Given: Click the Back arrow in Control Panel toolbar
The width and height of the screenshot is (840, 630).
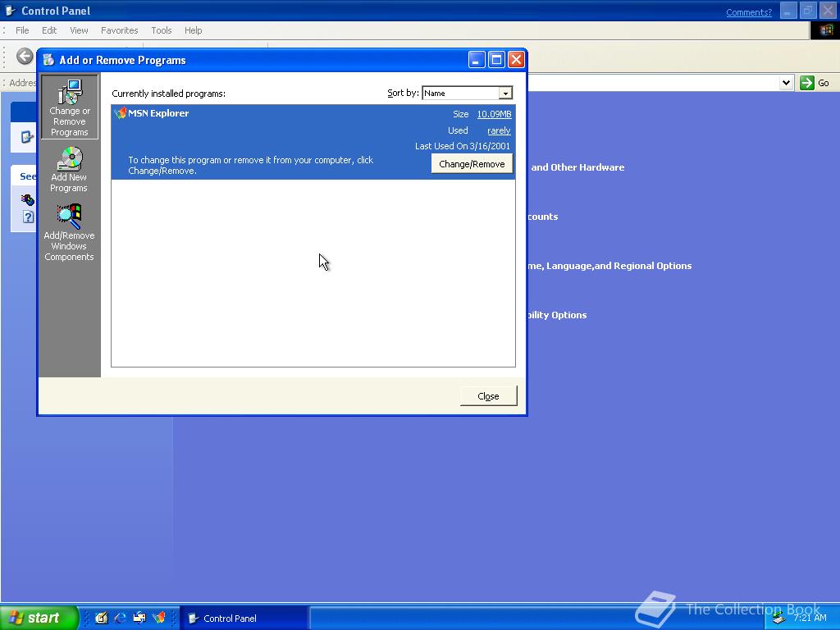Looking at the screenshot, I should [x=25, y=56].
